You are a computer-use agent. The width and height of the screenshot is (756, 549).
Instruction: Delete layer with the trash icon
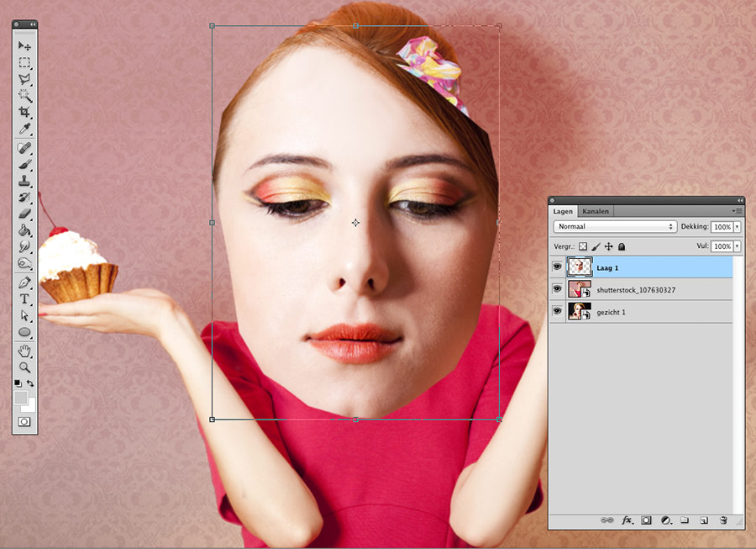723,520
